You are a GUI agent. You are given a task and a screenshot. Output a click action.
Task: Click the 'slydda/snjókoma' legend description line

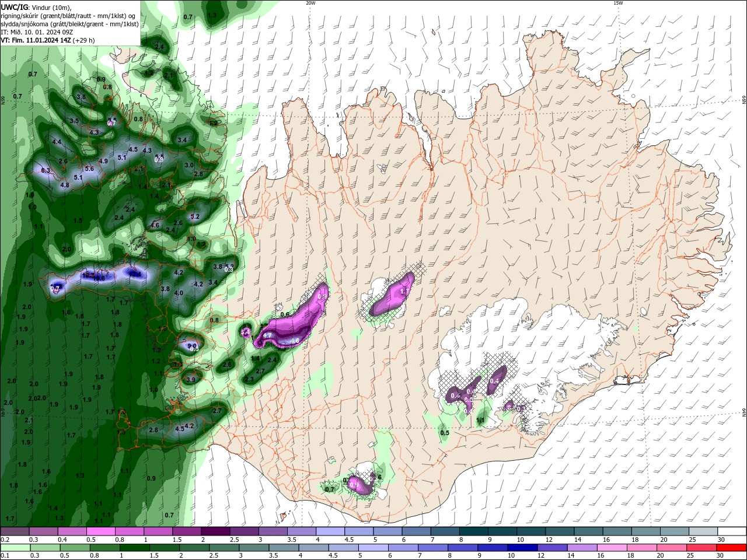(69, 24)
